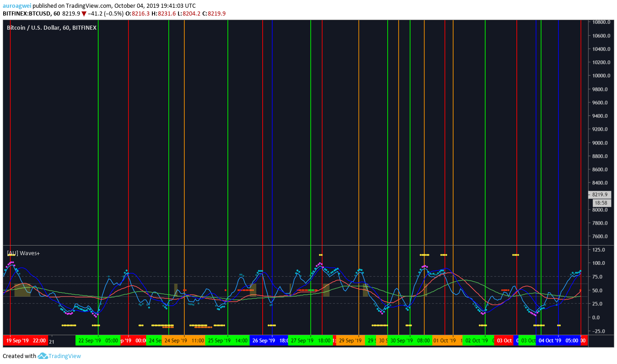Click the green '02 Oct '19' time label

click(x=479, y=341)
